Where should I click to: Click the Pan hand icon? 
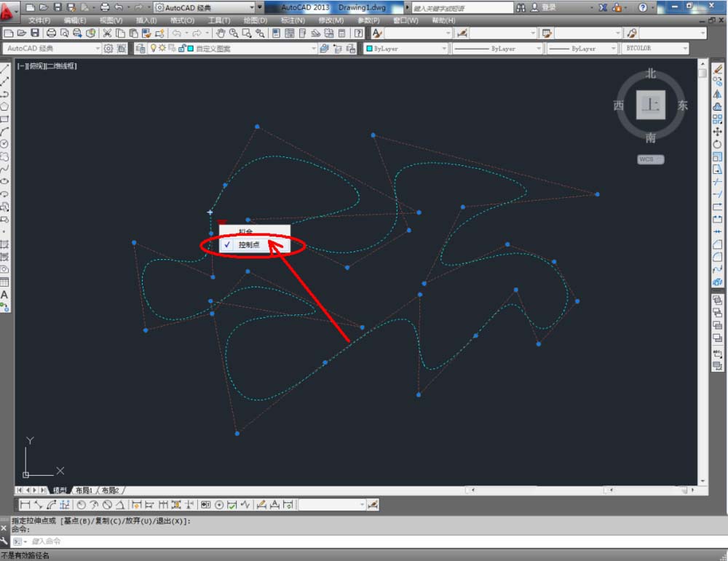tap(221, 33)
